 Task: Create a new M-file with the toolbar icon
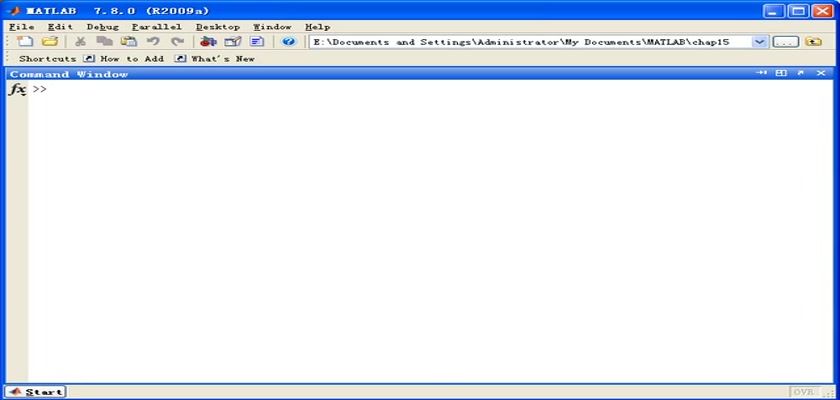tap(25, 41)
